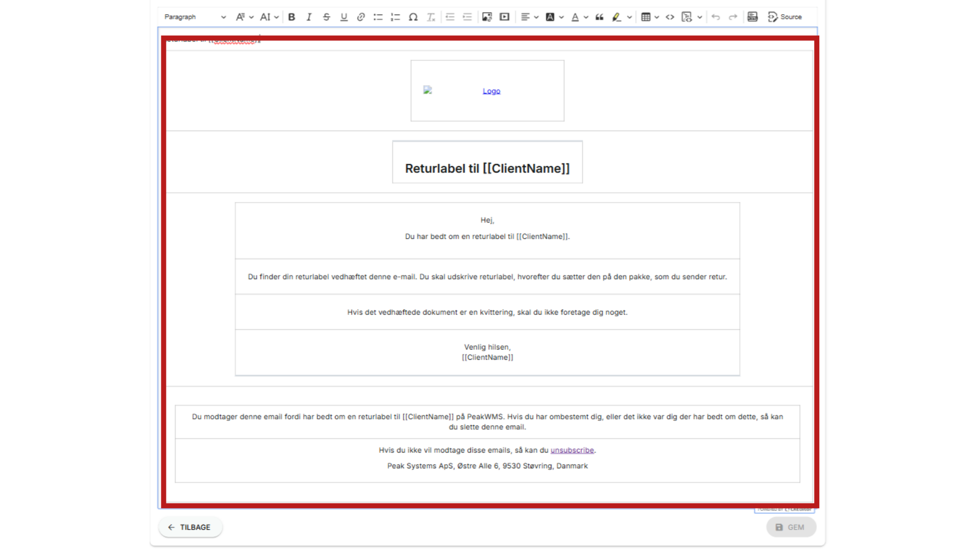The width and height of the screenshot is (980, 551).
Task: Insert a block quote
Action: point(600,17)
